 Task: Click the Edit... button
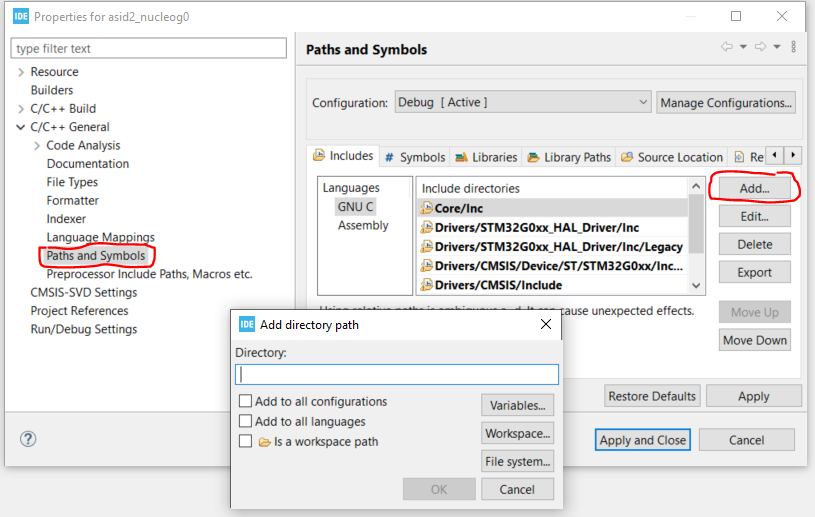coord(755,216)
